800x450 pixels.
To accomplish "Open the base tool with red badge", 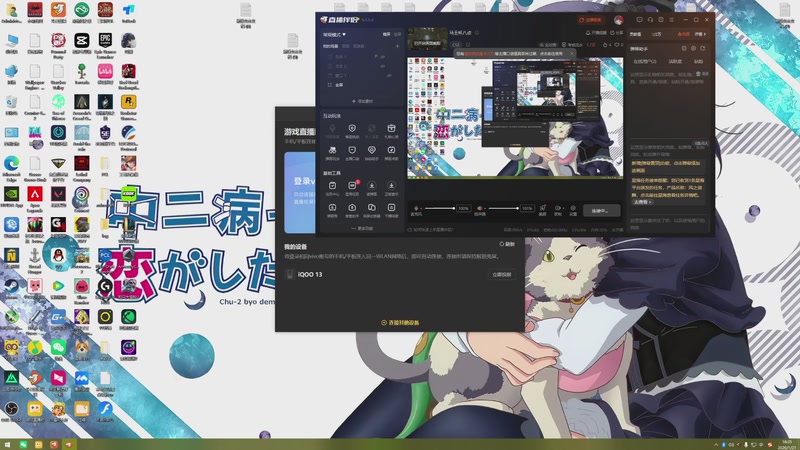I will click(352, 188).
